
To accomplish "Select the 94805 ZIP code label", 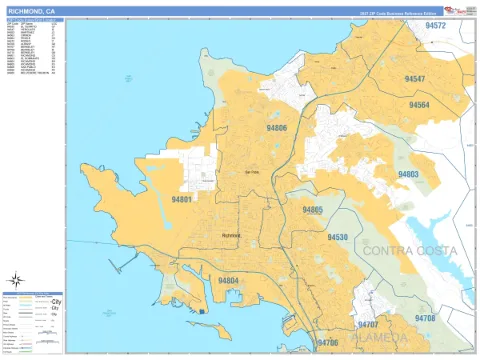I will pyautogui.click(x=312, y=210).
